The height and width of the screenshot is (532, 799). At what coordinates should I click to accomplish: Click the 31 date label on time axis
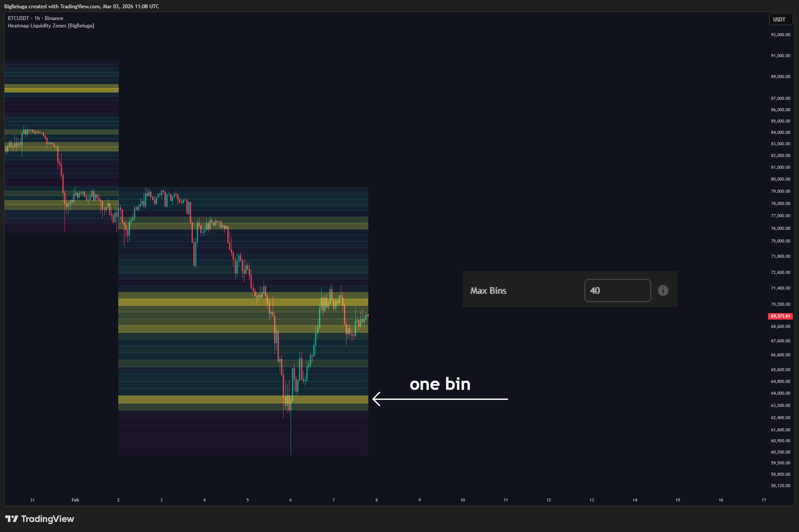point(32,500)
